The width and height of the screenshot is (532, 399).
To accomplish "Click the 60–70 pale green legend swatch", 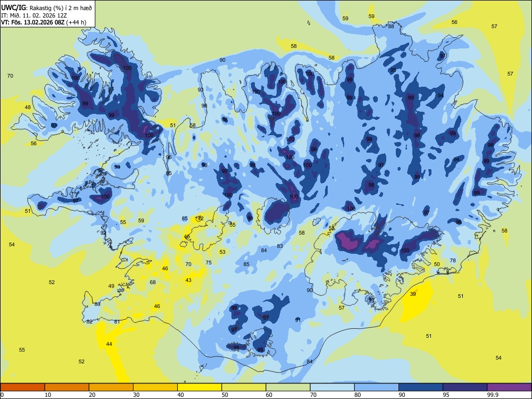I will [x=288, y=387].
